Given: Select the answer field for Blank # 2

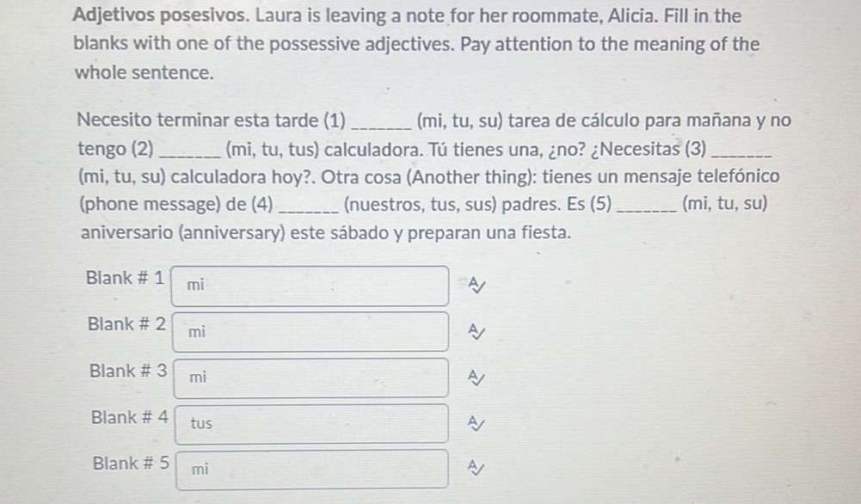Looking at the screenshot, I should tap(310, 331).
